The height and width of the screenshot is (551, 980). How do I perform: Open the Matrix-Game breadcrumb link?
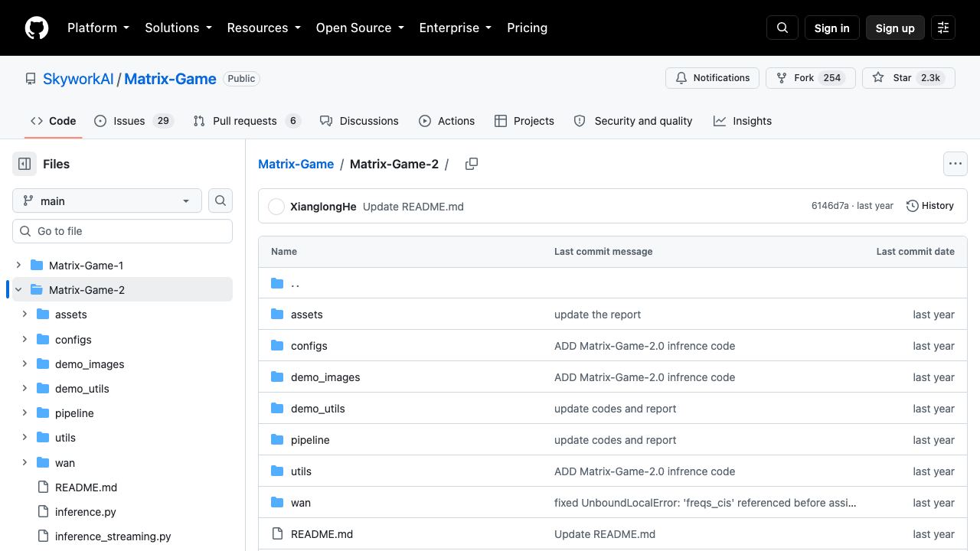[x=296, y=164]
